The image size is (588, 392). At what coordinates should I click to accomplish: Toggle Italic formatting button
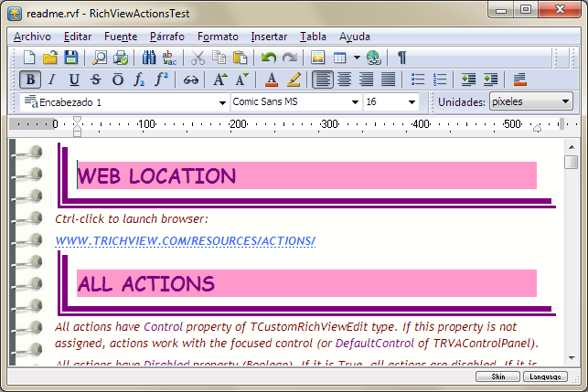point(52,79)
